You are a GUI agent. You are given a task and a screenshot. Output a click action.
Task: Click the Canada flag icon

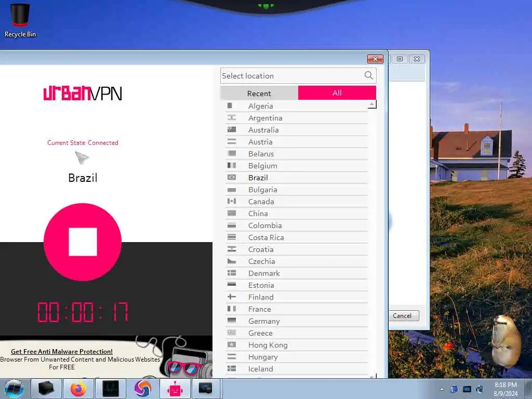[232, 201]
